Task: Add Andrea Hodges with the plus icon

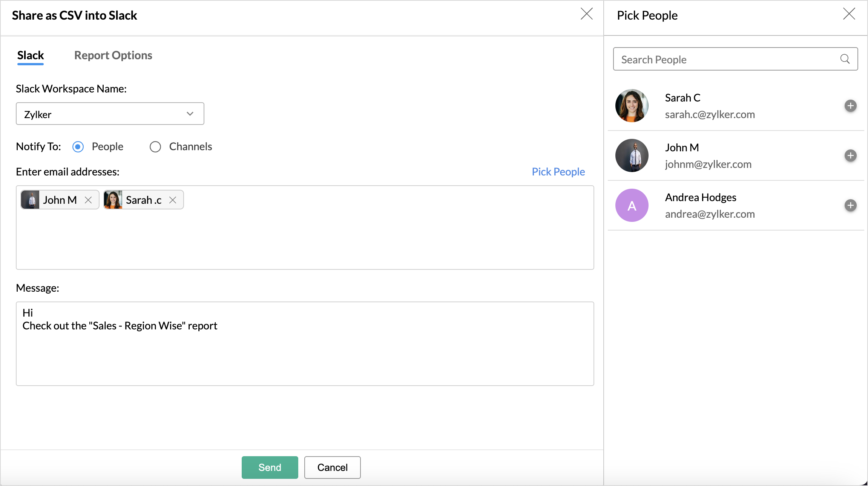Action: [850, 205]
